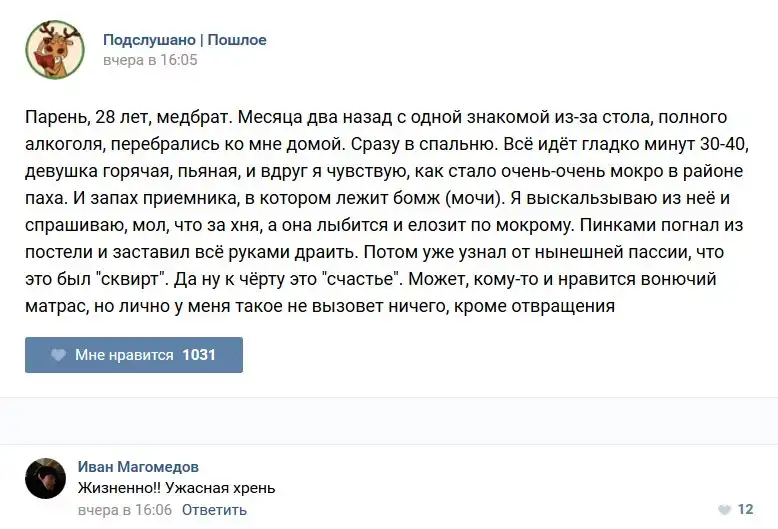
Task: Click the word "матрас" in the last line
Action: pos(53,306)
